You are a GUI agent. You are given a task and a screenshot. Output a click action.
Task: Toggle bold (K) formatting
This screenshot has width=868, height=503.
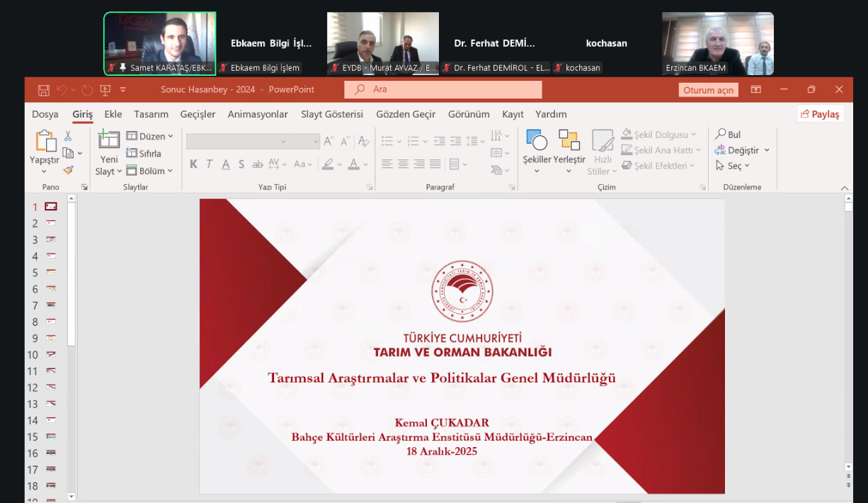click(193, 164)
